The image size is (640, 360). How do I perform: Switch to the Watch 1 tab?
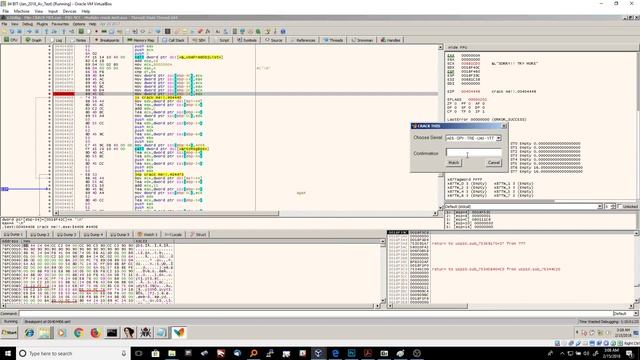click(147, 235)
